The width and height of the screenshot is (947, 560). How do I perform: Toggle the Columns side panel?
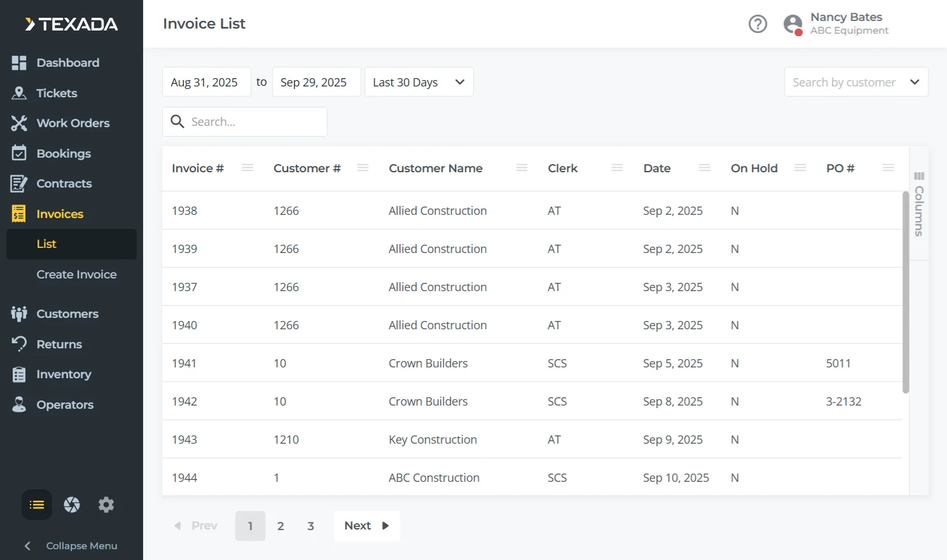point(919,203)
